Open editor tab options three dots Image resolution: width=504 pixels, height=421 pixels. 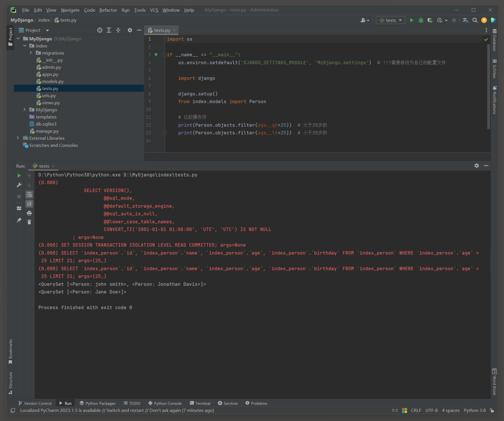pos(486,30)
